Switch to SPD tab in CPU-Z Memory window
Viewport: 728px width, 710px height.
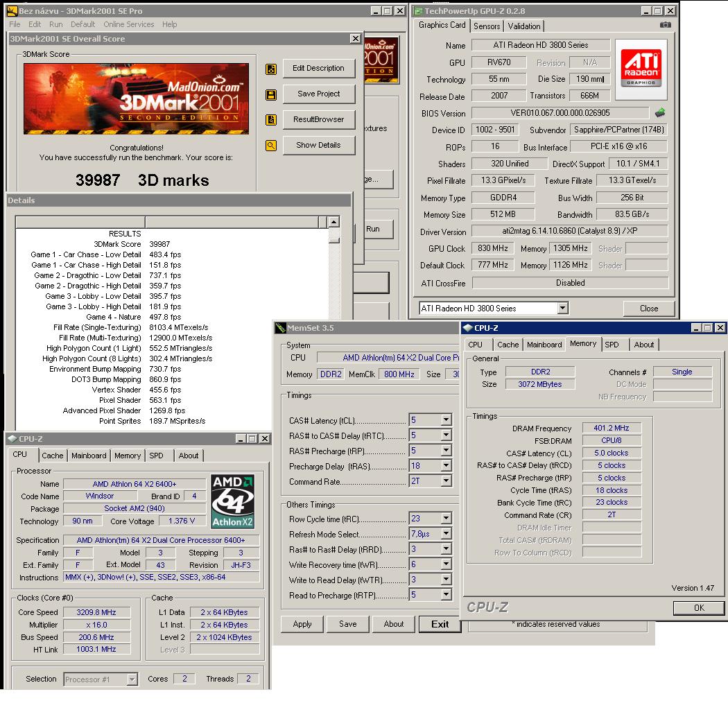click(612, 345)
